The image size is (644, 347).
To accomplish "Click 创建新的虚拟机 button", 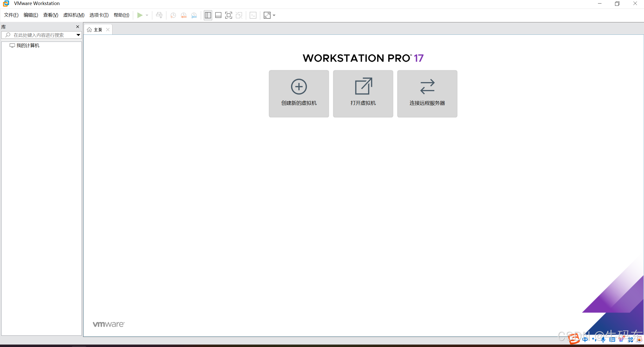I will pyautogui.click(x=299, y=94).
